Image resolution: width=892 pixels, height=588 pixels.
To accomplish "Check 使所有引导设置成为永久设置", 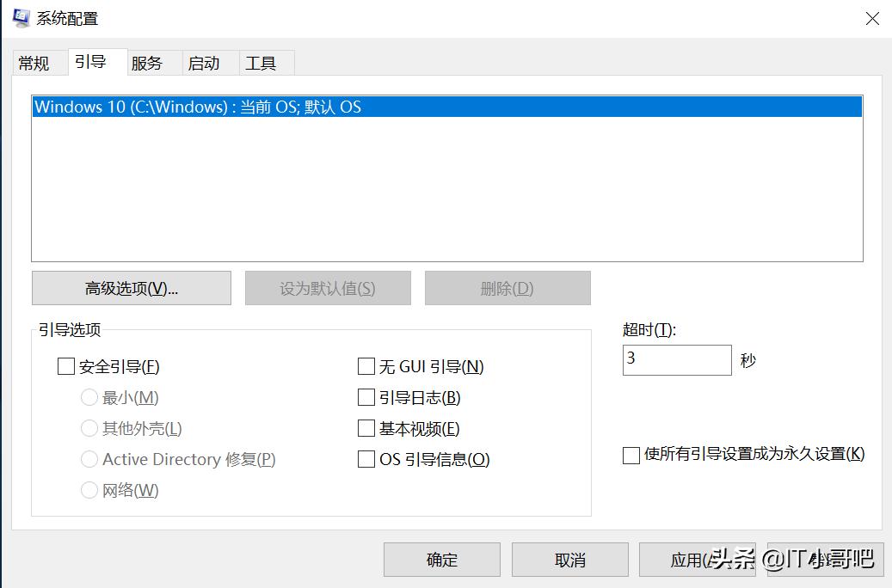I will pos(631,455).
